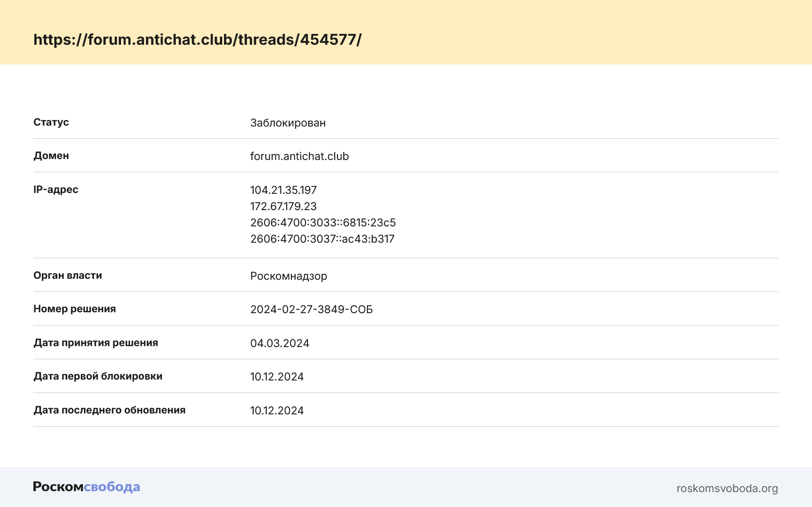This screenshot has width=812, height=507.
Task: Select the status value Заблокирован
Action: pos(288,123)
